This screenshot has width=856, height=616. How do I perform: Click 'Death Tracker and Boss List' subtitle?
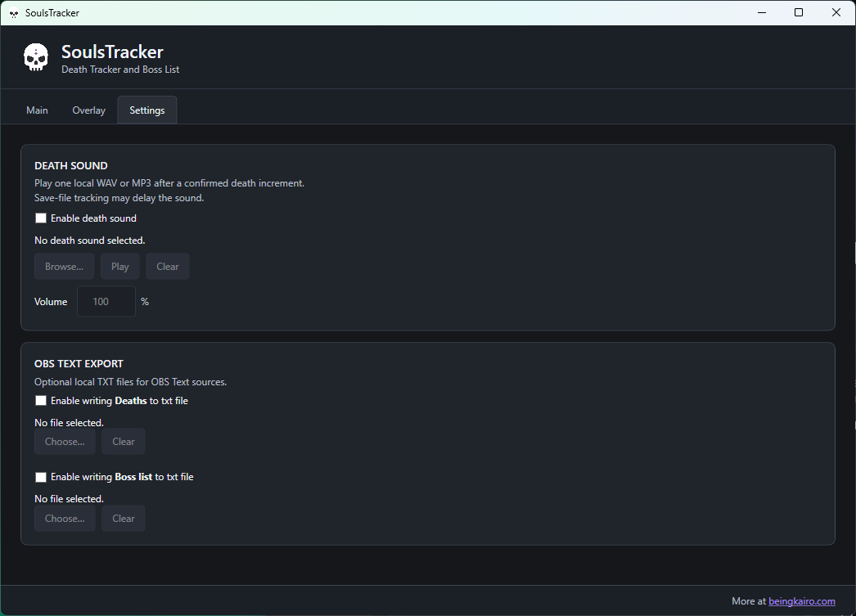tap(120, 70)
